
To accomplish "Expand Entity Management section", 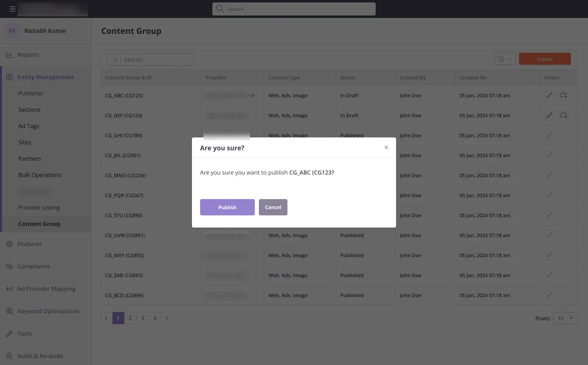I will (45, 77).
